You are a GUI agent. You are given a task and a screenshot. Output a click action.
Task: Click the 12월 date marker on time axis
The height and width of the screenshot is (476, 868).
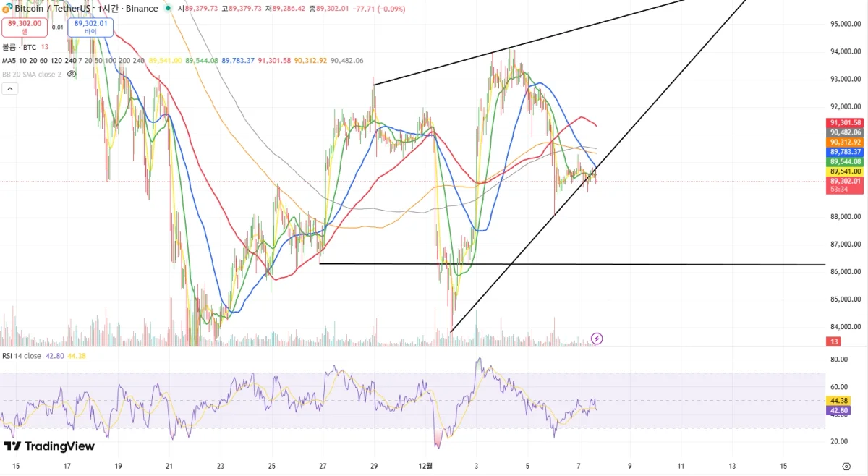(x=427, y=465)
